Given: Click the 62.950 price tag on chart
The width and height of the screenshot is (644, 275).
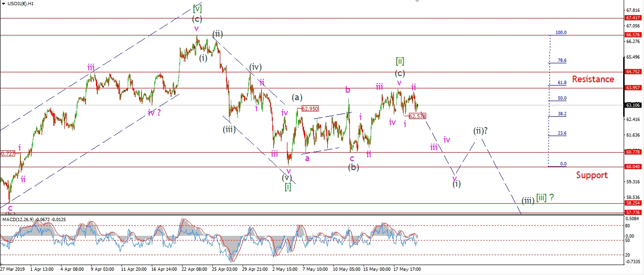Looking at the screenshot, I should (x=310, y=109).
